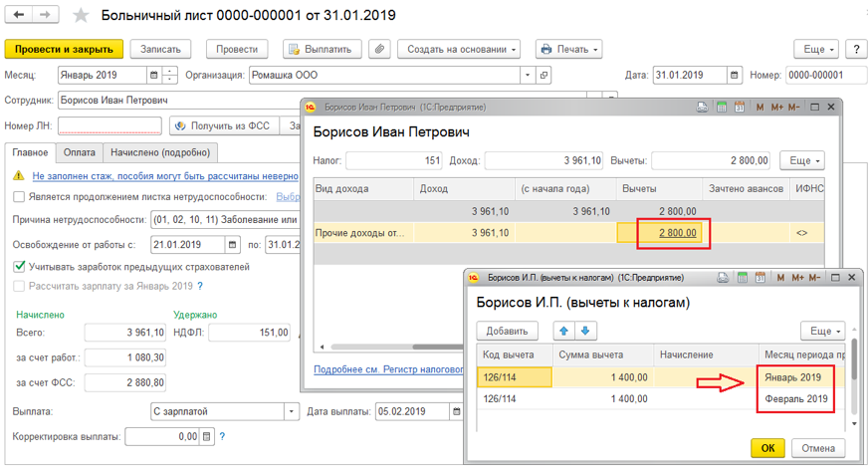Open Еще menu in вычеты к налогам window
This screenshot has height=470, width=868.
tap(823, 331)
